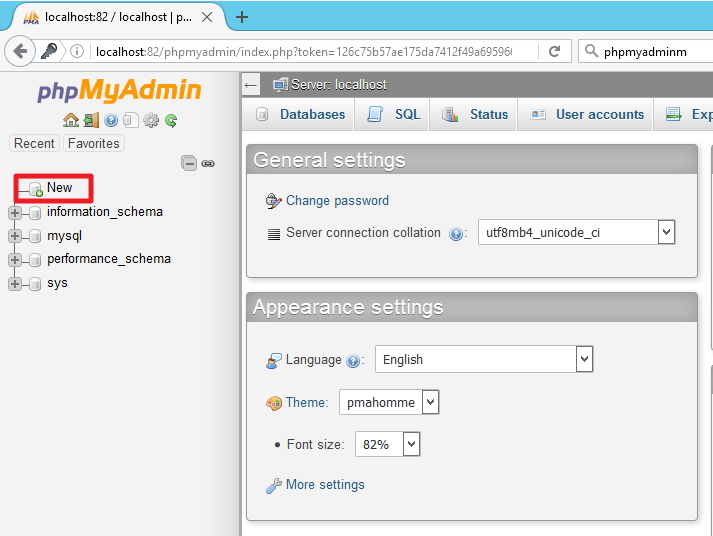Open Server connection collation dropdown

click(x=576, y=232)
